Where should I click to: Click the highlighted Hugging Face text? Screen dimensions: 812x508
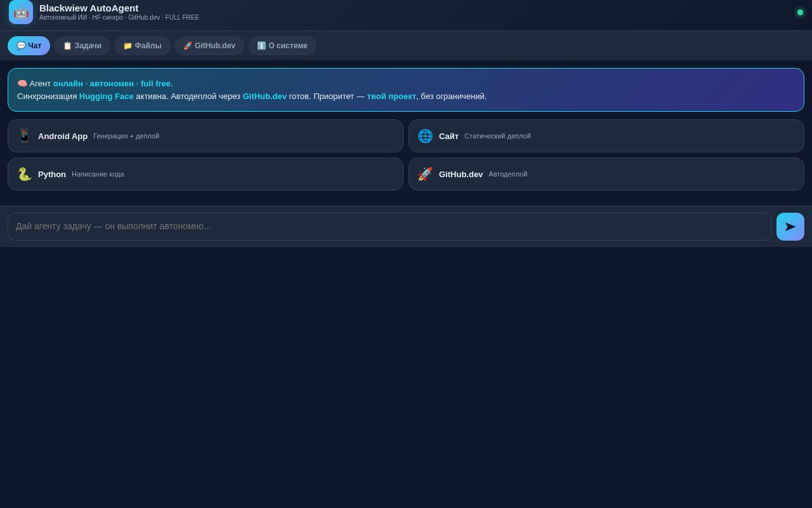(107, 97)
